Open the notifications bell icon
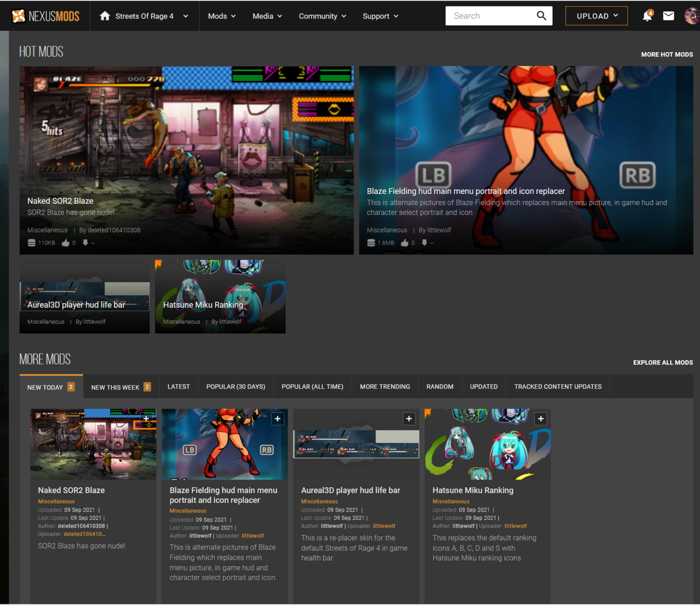 pos(647,16)
